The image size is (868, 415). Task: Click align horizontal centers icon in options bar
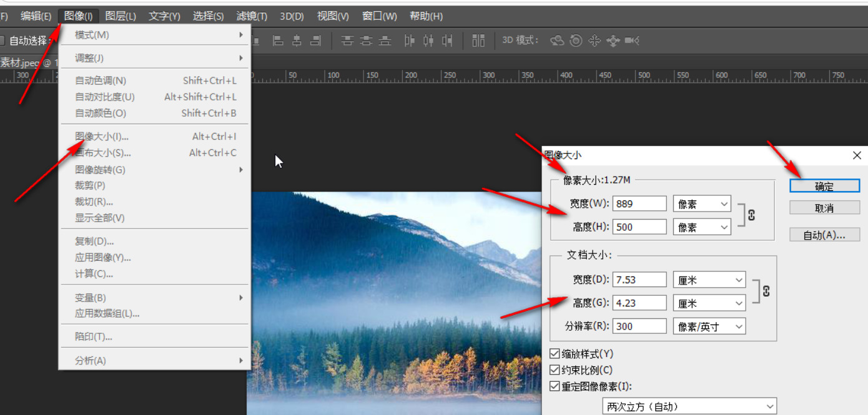(297, 41)
